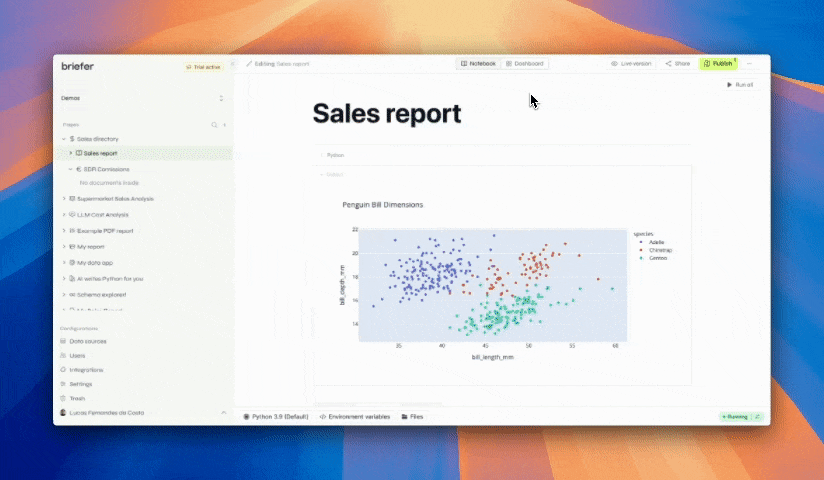
Task: Click the Integrations icon
Action: pos(63,370)
